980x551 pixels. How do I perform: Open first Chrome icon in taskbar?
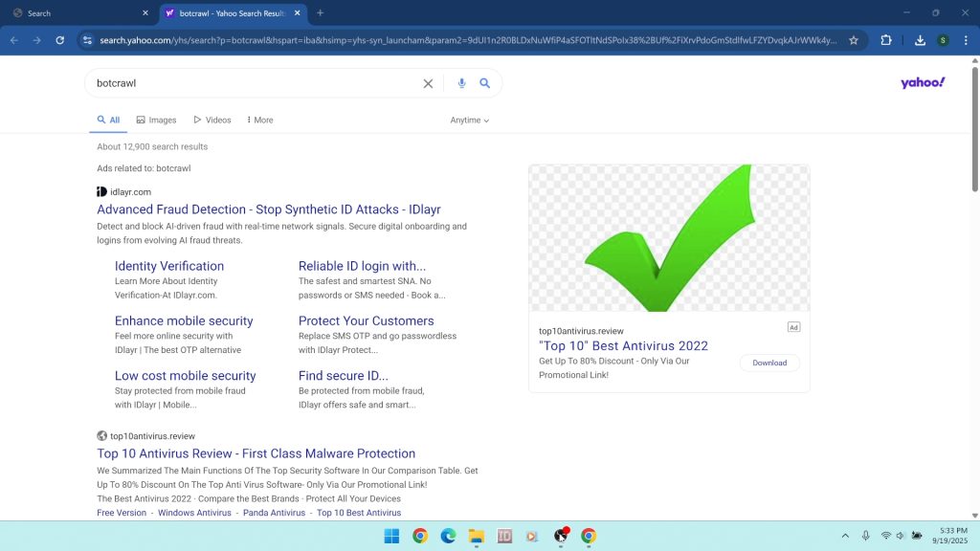[x=420, y=536]
